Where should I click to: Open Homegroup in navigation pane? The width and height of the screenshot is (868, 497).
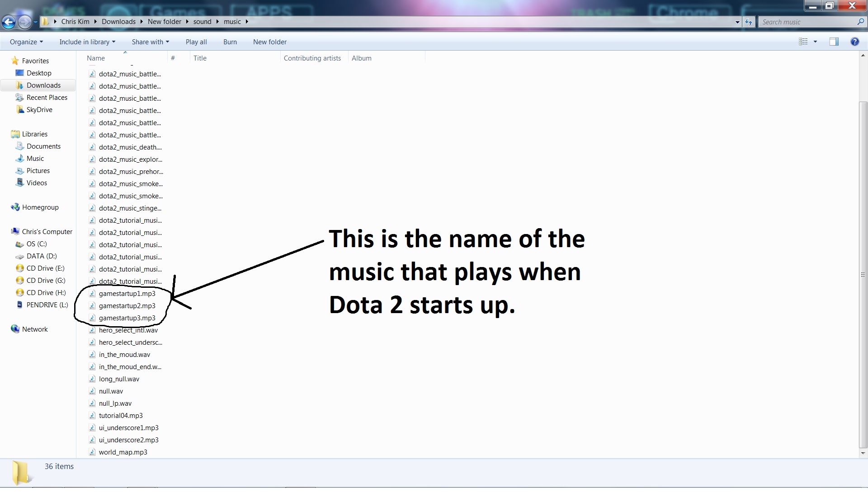click(40, 207)
